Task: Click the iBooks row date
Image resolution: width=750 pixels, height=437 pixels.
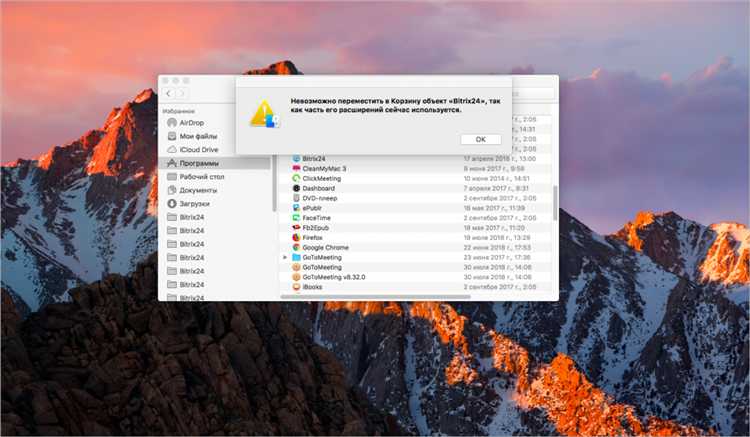Action: coord(499,287)
